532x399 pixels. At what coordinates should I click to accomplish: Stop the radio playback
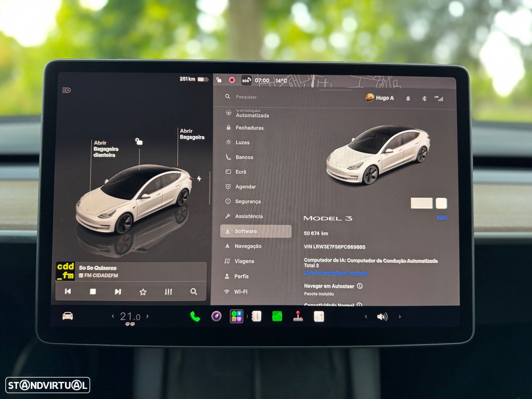click(93, 292)
